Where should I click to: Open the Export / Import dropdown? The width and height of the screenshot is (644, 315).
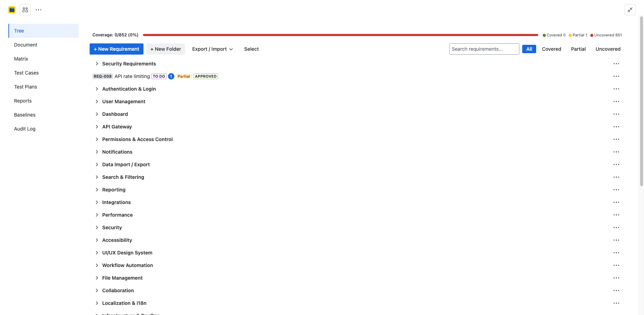tap(212, 49)
